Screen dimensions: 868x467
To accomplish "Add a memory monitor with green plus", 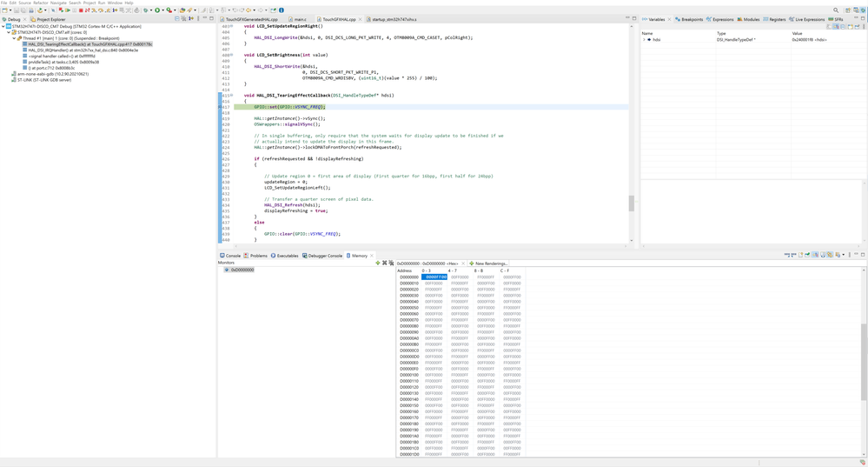I will (378, 263).
